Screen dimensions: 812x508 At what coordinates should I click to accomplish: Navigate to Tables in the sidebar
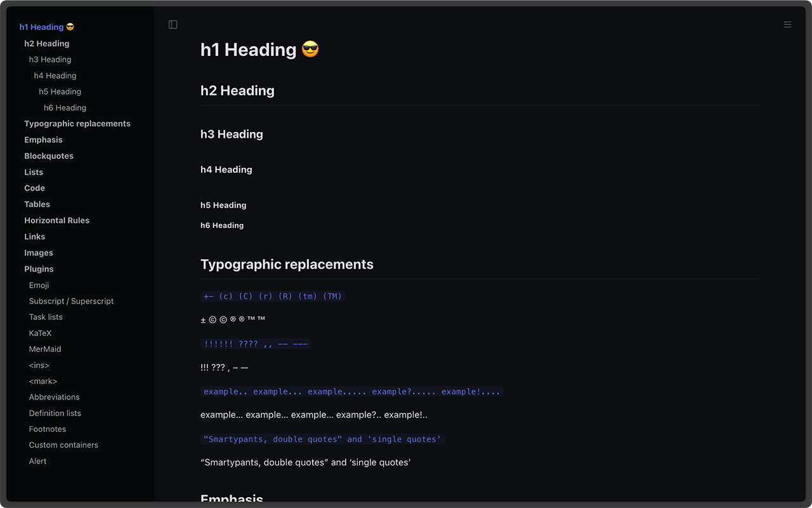click(37, 204)
